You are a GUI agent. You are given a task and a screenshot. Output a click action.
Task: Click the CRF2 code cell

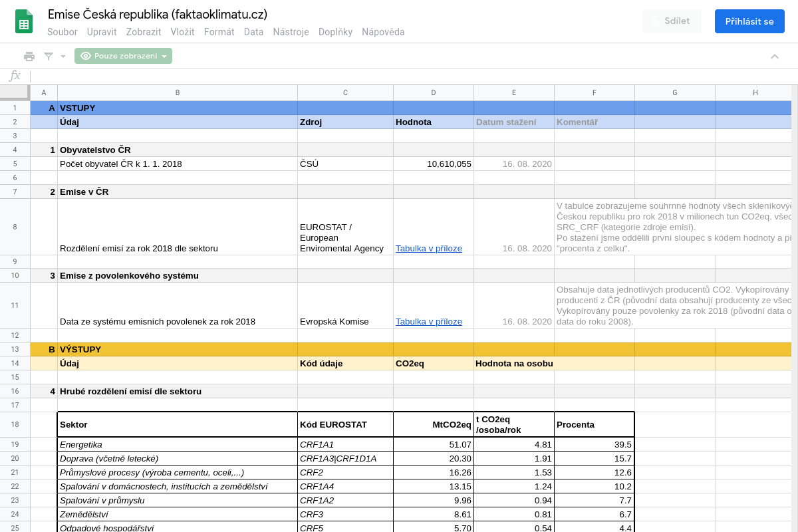click(x=345, y=472)
